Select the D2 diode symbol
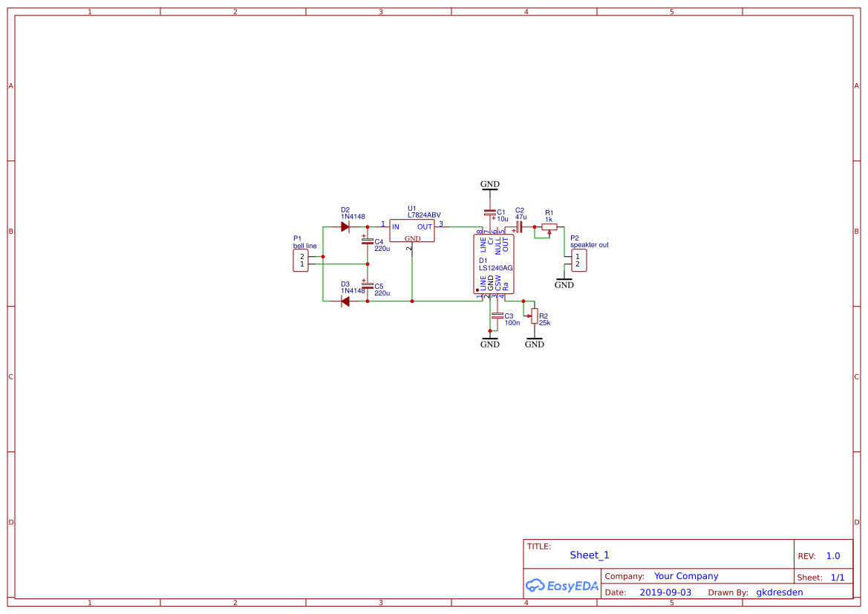The width and height of the screenshot is (868, 614). [345, 227]
